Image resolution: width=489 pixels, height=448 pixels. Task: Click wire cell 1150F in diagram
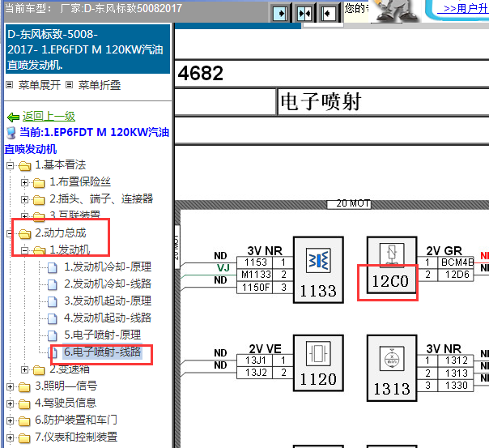(x=256, y=288)
